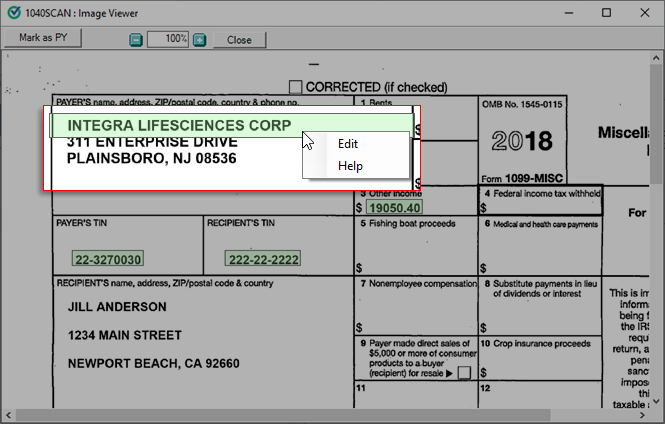Click the horizontal scrollbar thumb

tap(283, 415)
